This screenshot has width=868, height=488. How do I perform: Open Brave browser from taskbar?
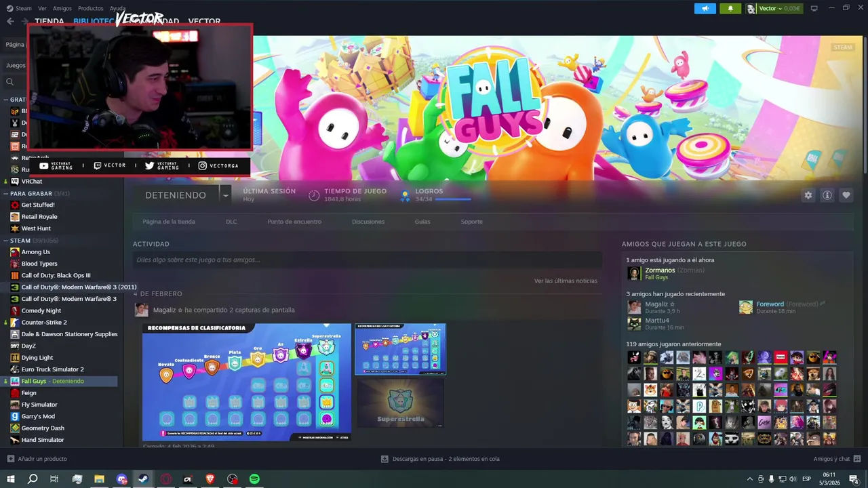click(x=210, y=479)
